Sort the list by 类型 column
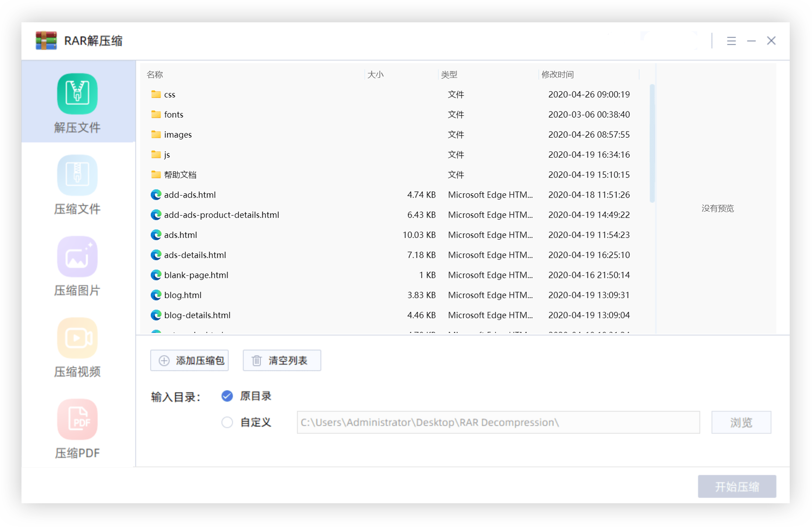812x527 pixels. point(449,75)
